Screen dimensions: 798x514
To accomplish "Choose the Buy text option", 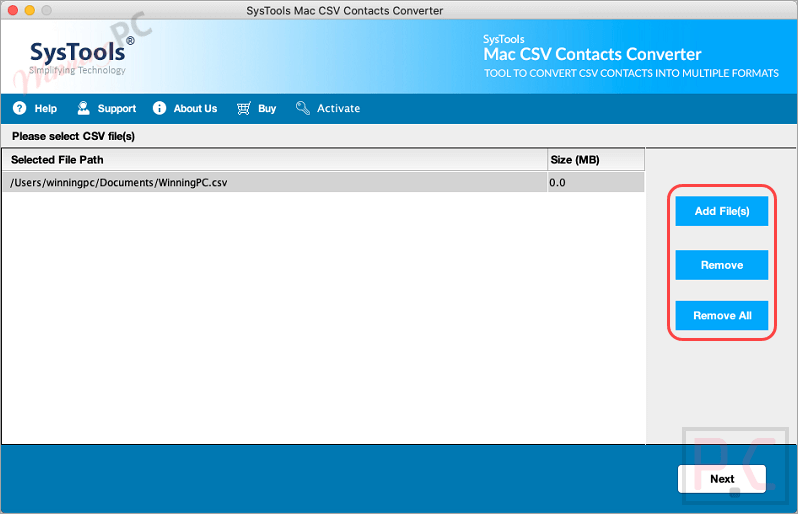I will click(267, 108).
